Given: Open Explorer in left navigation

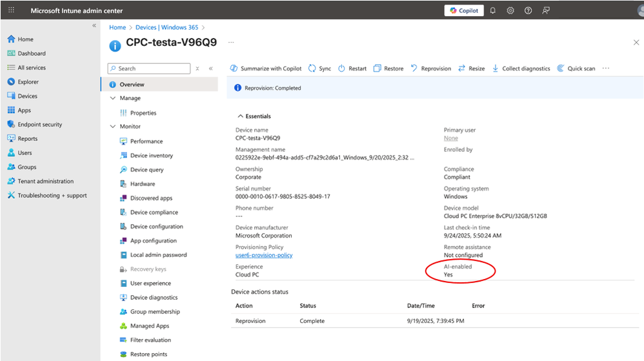Looking at the screenshot, I should point(23,82).
